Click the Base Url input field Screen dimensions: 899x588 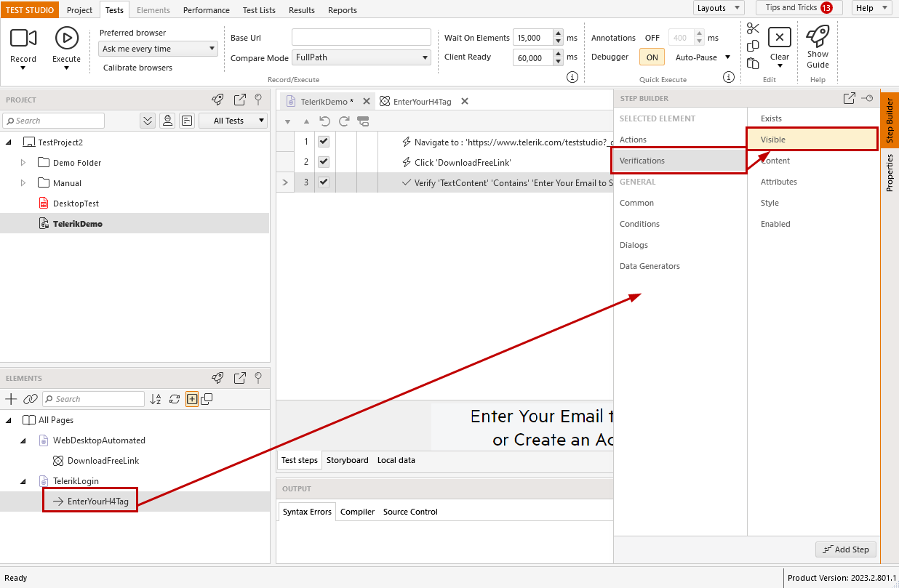(361, 38)
